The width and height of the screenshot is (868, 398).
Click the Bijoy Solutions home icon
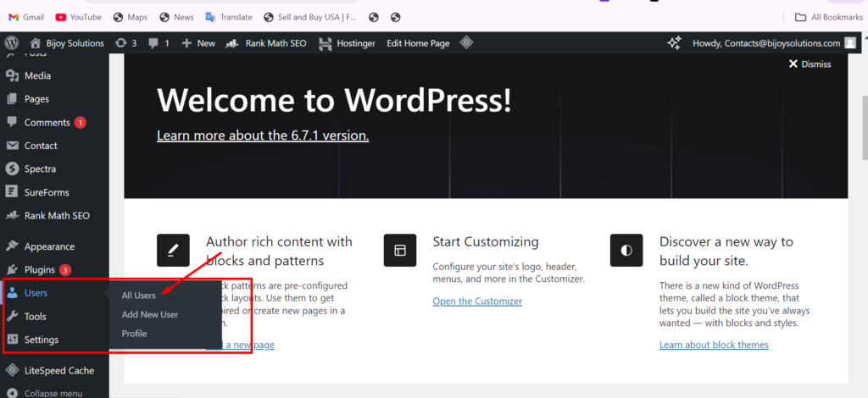click(36, 43)
